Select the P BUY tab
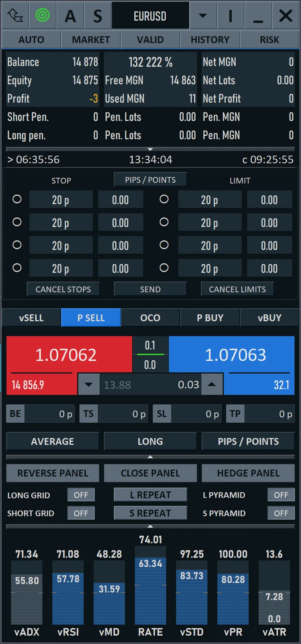The height and width of the screenshot is (644, 301). pos(210,318)
